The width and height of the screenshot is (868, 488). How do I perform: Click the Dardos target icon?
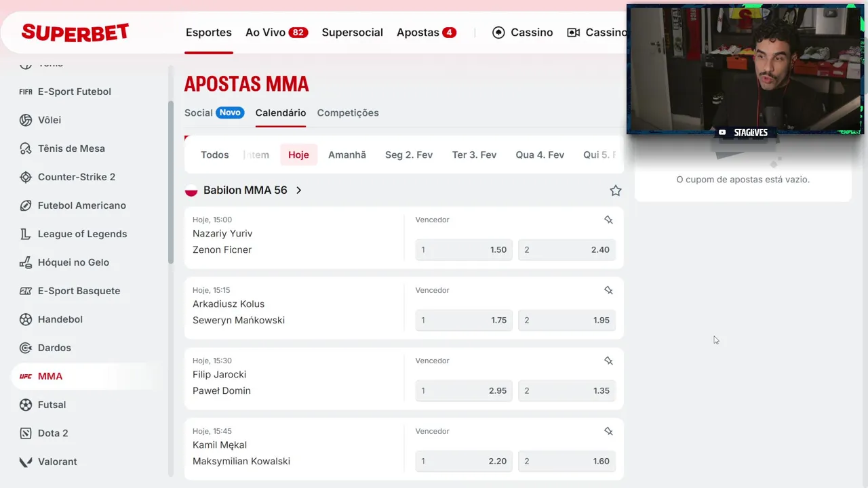(x=26, y=348)
